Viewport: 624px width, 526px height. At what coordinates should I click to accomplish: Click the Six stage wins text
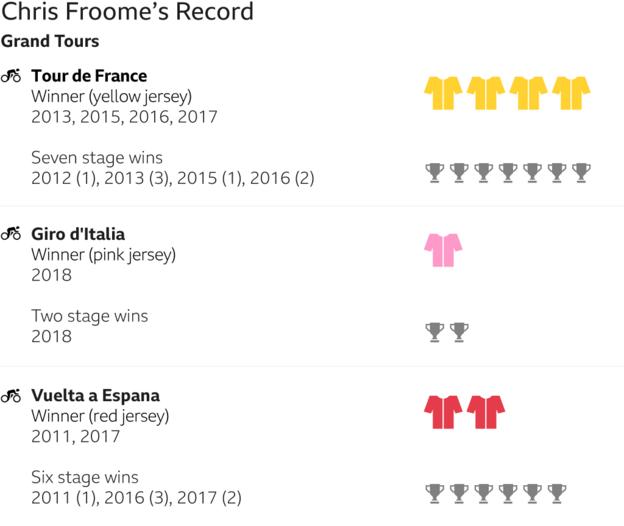[x=85, y=477]
